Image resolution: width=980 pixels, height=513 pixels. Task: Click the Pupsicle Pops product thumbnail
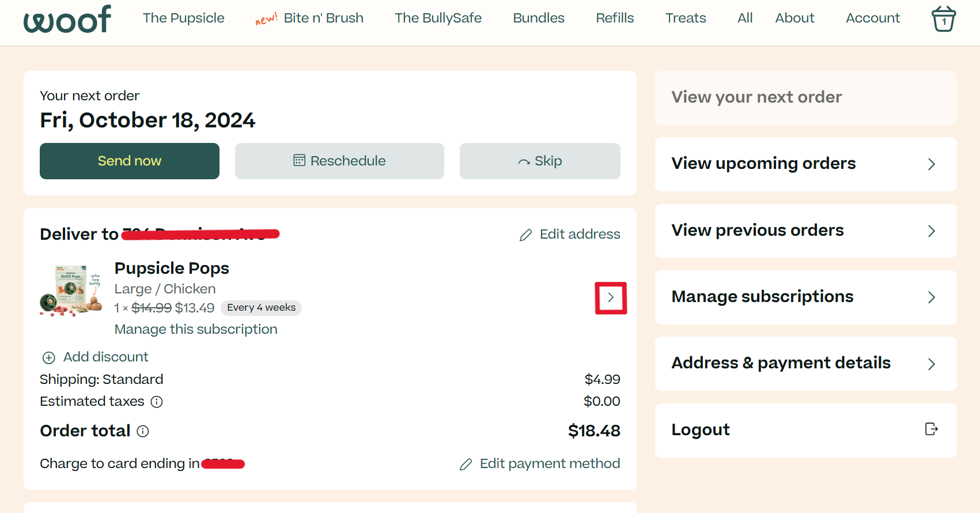[71, 290]
